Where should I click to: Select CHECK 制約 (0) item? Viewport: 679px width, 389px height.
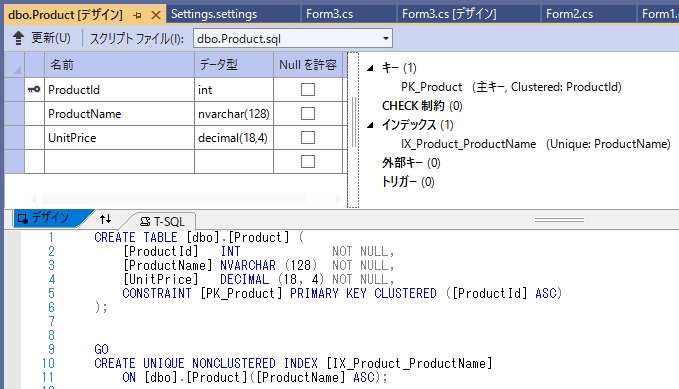[x=422, y=106]
